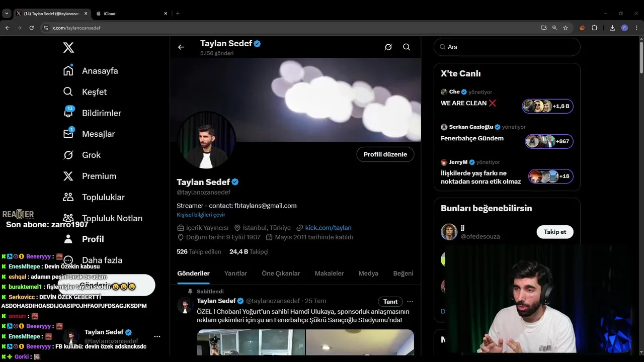Bookmark page with star icon
This screenshot has width=644, height=362.
[566, 28]
